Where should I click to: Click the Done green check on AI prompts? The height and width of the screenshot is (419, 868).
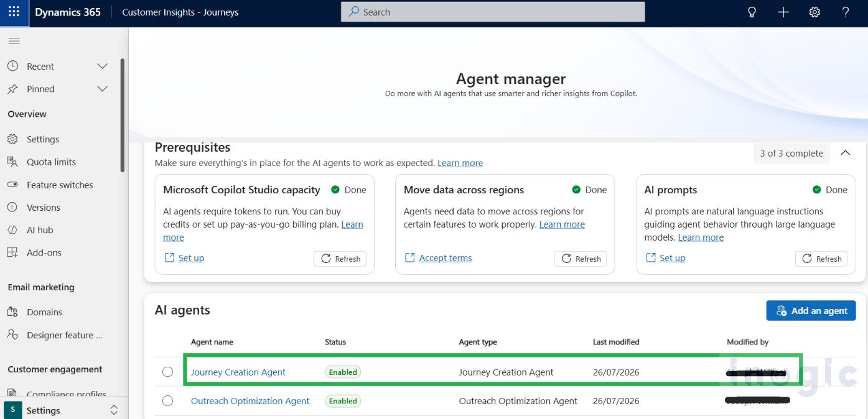(816, 190)
